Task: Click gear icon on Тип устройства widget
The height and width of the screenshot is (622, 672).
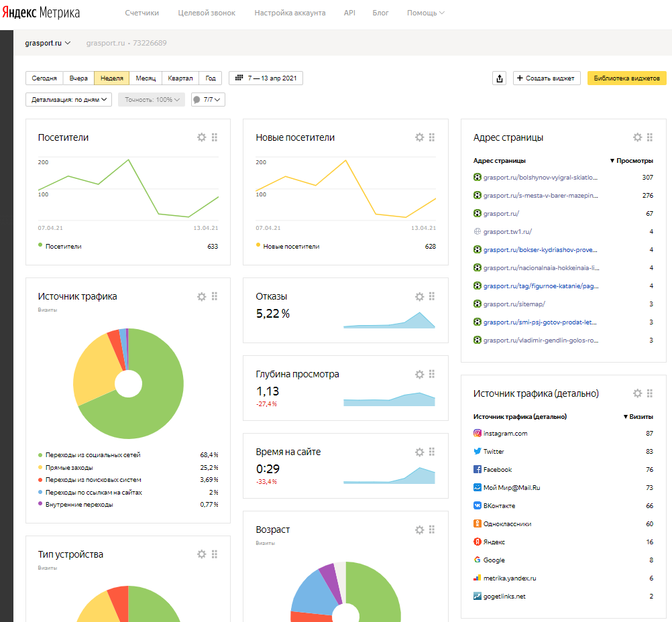Action: click(x=201, y=554)
